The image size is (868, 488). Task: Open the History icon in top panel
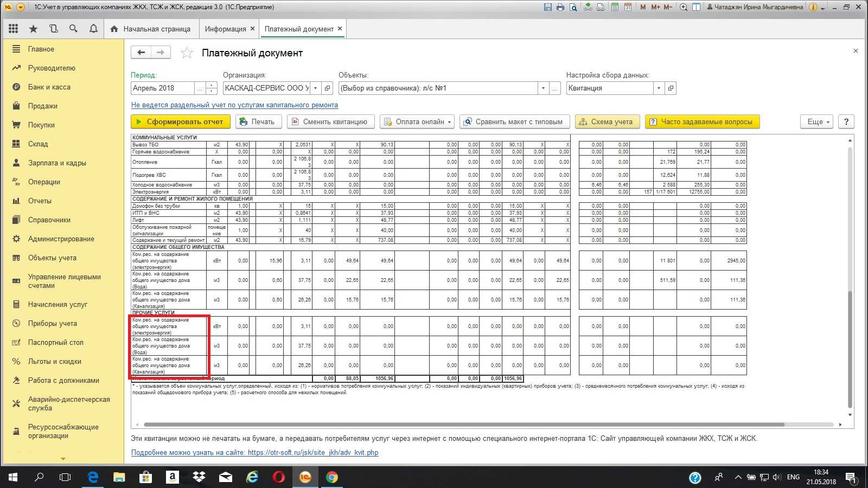pyautogui.click(x=53, y=29)
